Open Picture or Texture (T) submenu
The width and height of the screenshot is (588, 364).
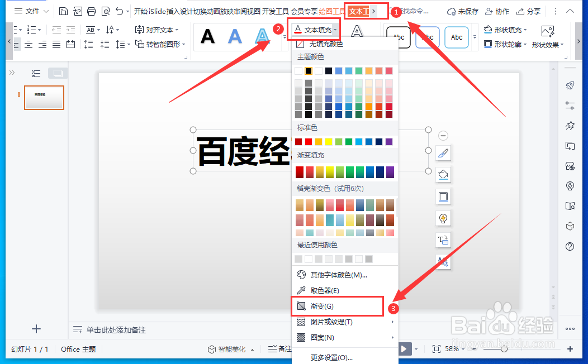[345, 322]
